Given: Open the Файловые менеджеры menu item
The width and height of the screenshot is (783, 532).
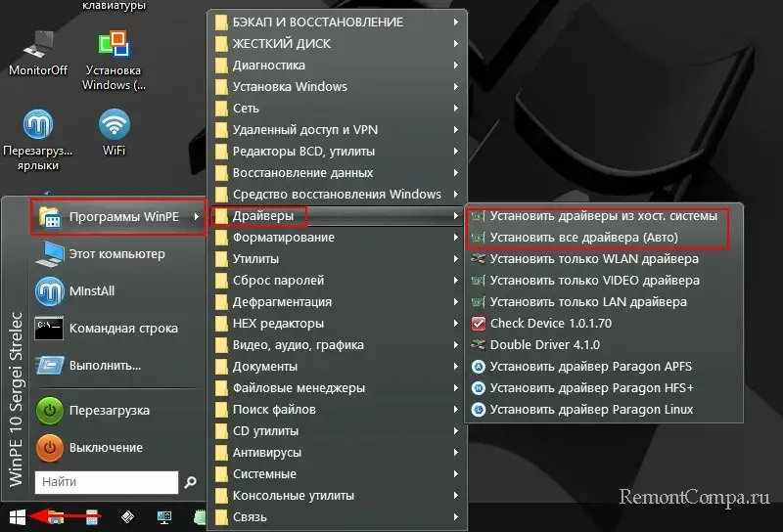Looking at the screenshot, I should coord(338,388).
